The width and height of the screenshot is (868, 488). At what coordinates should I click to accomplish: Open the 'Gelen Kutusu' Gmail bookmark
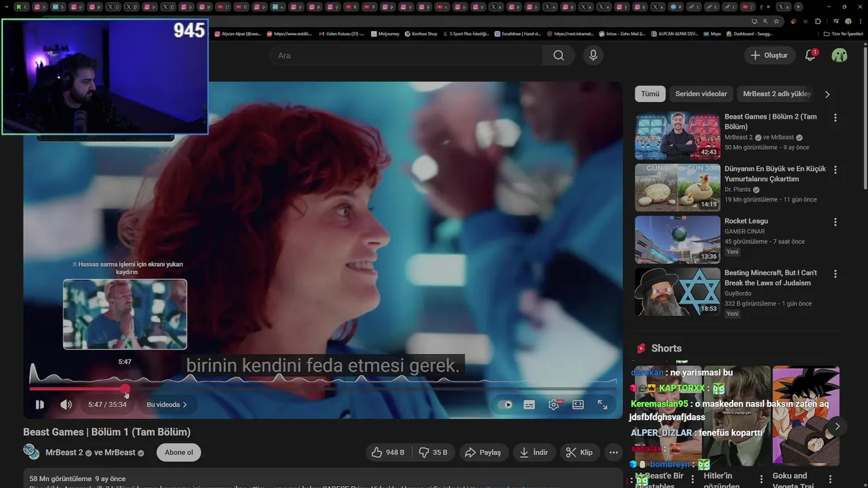pyautogui.click(x=341, y=33)
